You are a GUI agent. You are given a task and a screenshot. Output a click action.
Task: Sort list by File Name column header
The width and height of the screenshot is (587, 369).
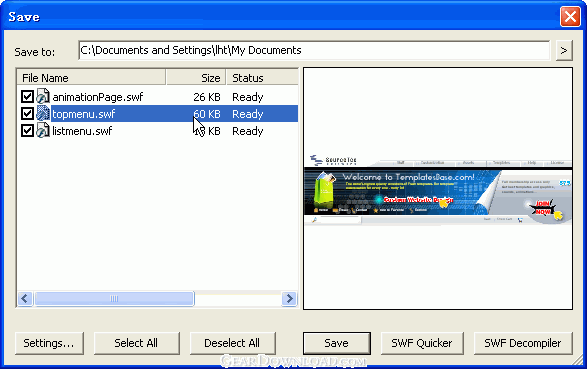tap(91, 77)
